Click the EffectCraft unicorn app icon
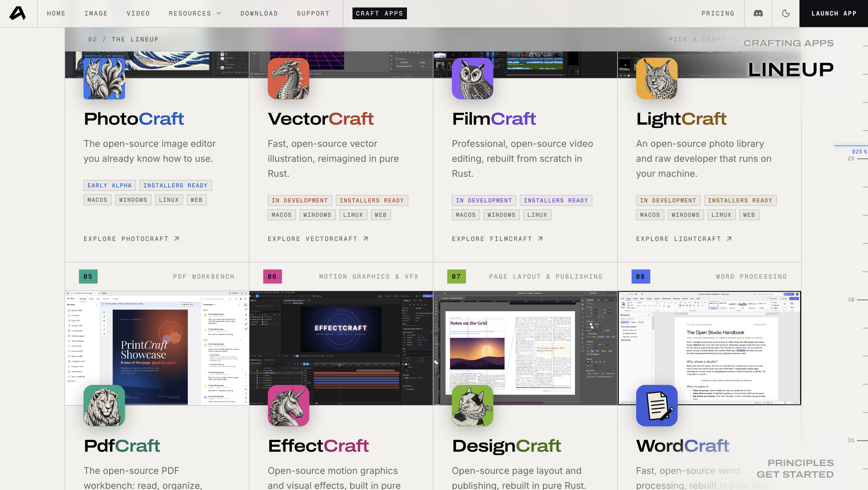 click(289, 405)
